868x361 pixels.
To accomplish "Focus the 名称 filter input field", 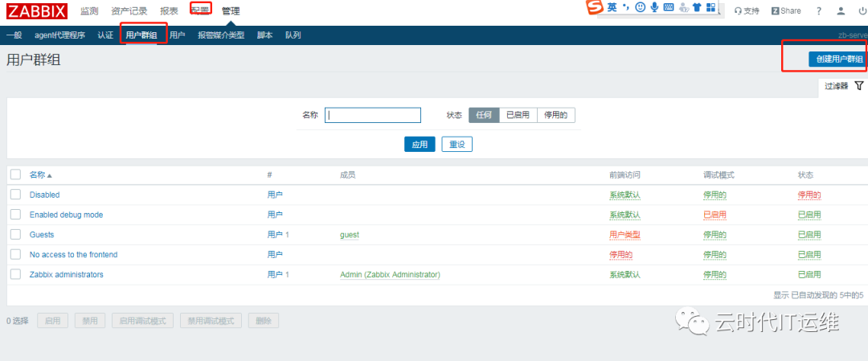I will point(373,115).
